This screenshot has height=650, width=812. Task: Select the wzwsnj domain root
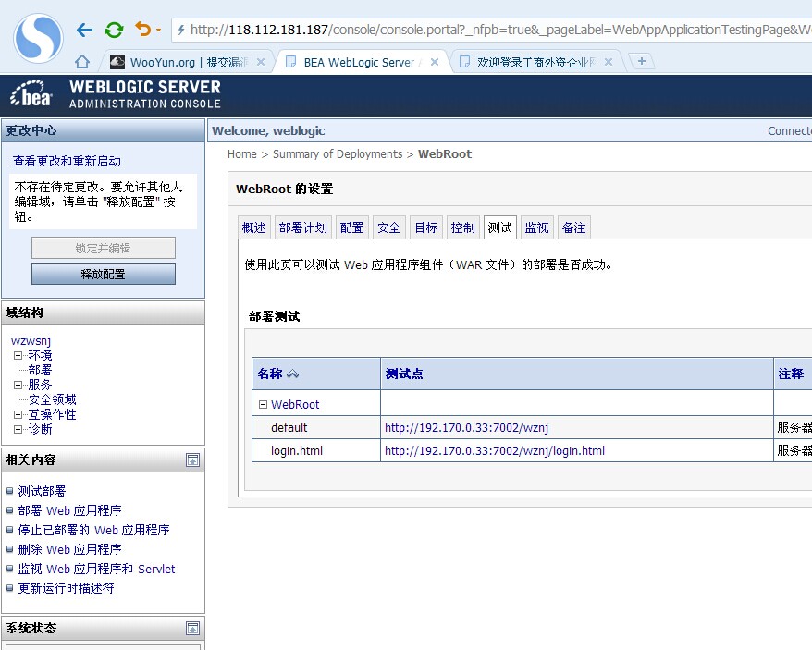(x=31, y=341)
